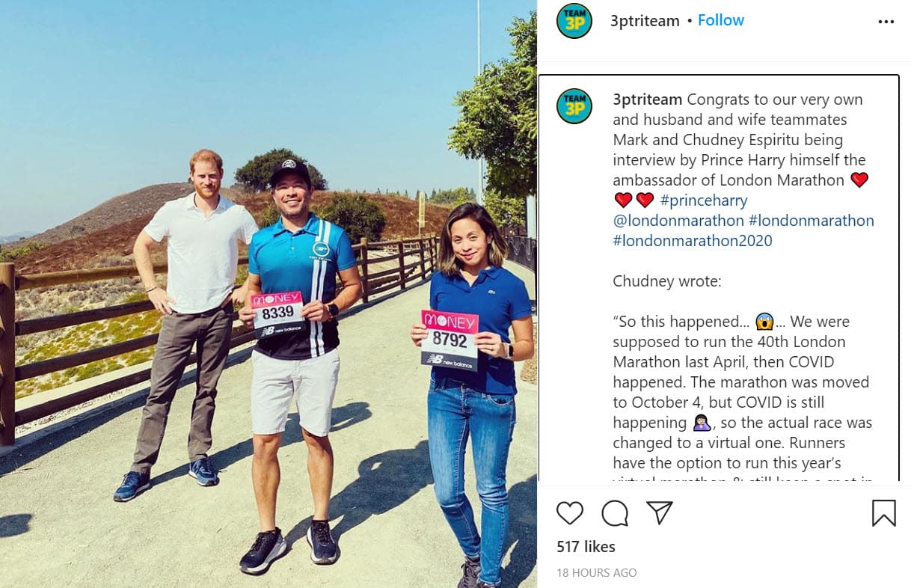The height and width of the screenshot is (588, 911).
Task: Follow the 3ptriteam account
Action: pos(720,20)
